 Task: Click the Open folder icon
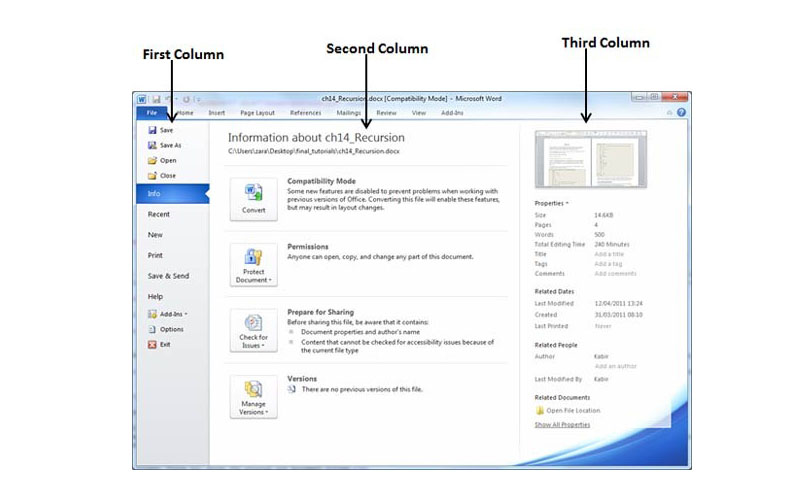pyautogui.click(x=152, y=160)
